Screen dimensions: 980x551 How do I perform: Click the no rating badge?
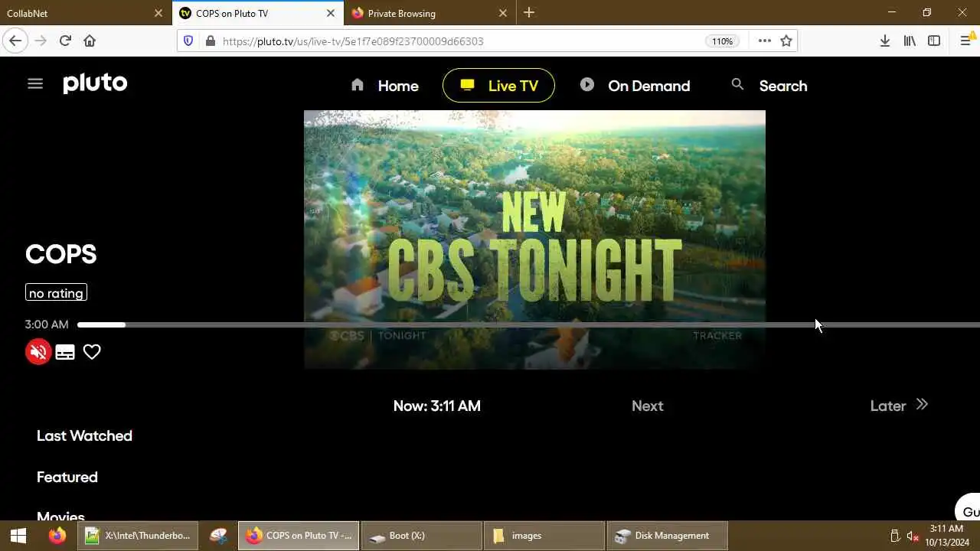56,293
